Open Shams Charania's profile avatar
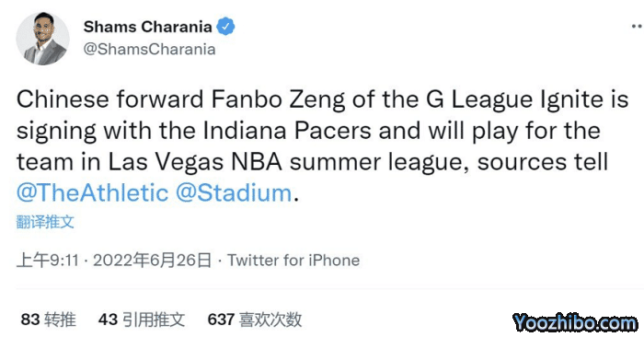This screenshot has height=337, width=644. pyautogui.click(x=42, y=39)
